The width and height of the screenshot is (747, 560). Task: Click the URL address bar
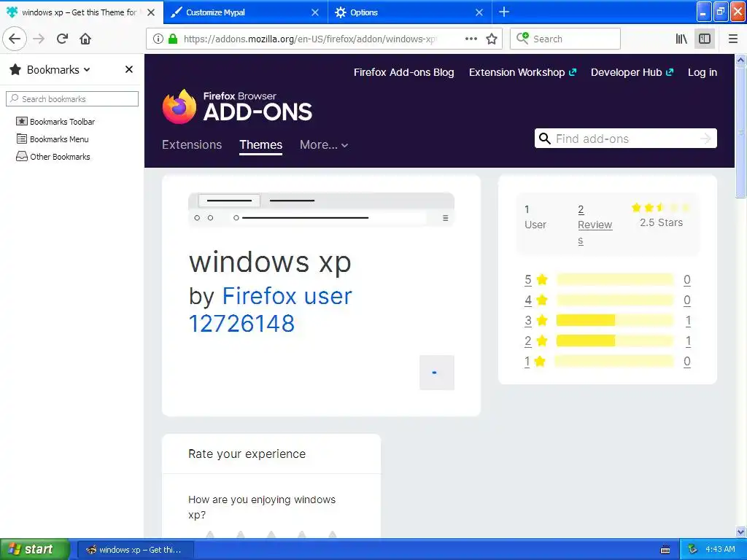click(309, 39)
